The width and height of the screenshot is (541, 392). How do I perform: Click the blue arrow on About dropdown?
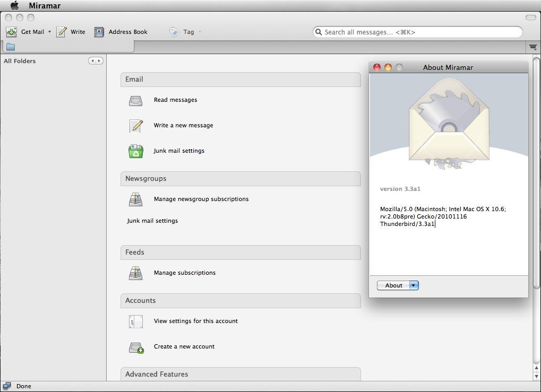(414, 285)
